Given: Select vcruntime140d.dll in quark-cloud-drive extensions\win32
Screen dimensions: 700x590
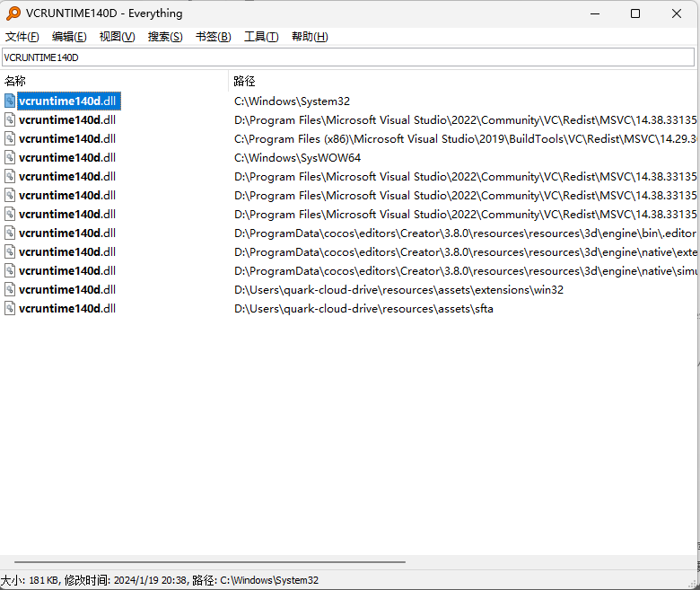Looking at the screenshot, I should click(x=67, y=289).
